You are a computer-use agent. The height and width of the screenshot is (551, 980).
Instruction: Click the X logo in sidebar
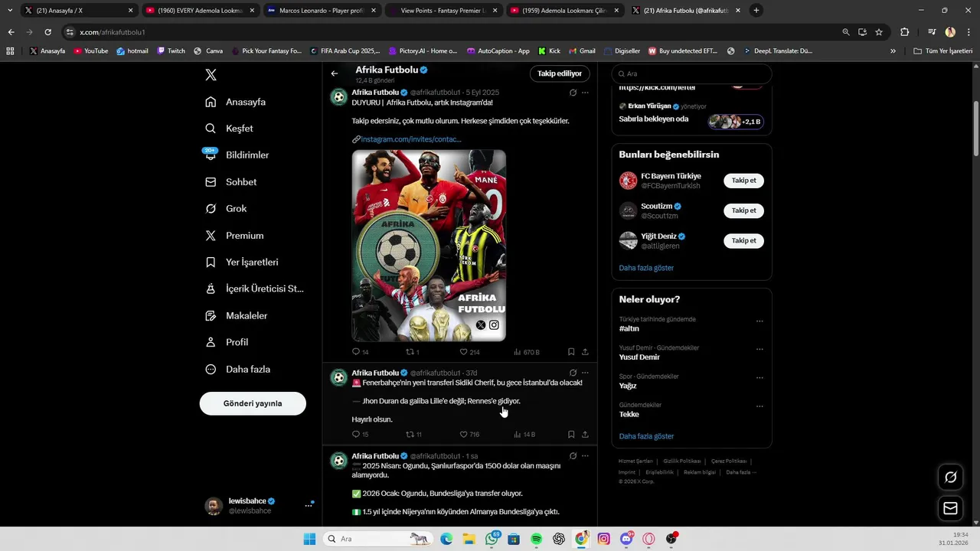[211, 75]
